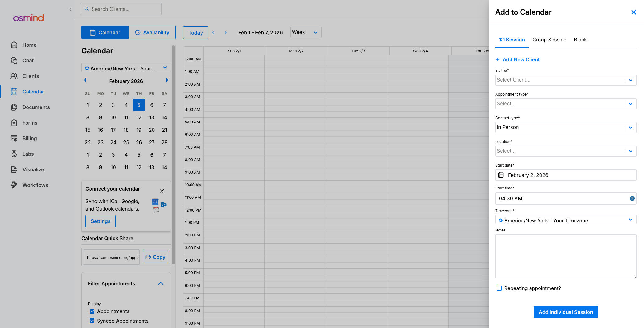Click the quick share URL field
The height and width of the screenshot is (328, 644).
point(112,257)
